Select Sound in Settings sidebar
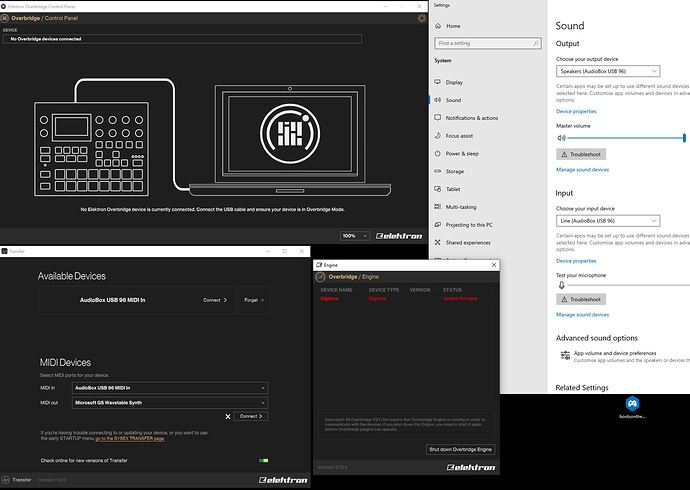Viewport: 690px width, 490px height. [x=453, y=100]
